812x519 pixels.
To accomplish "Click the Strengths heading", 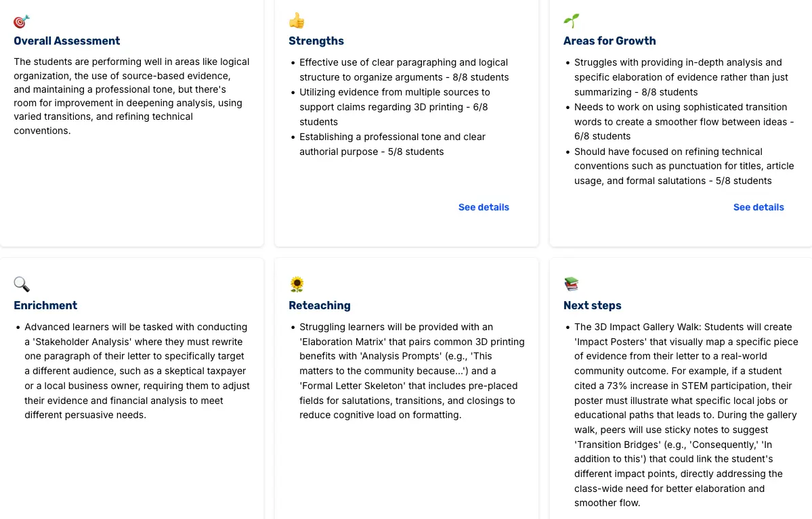I will 316,41.
